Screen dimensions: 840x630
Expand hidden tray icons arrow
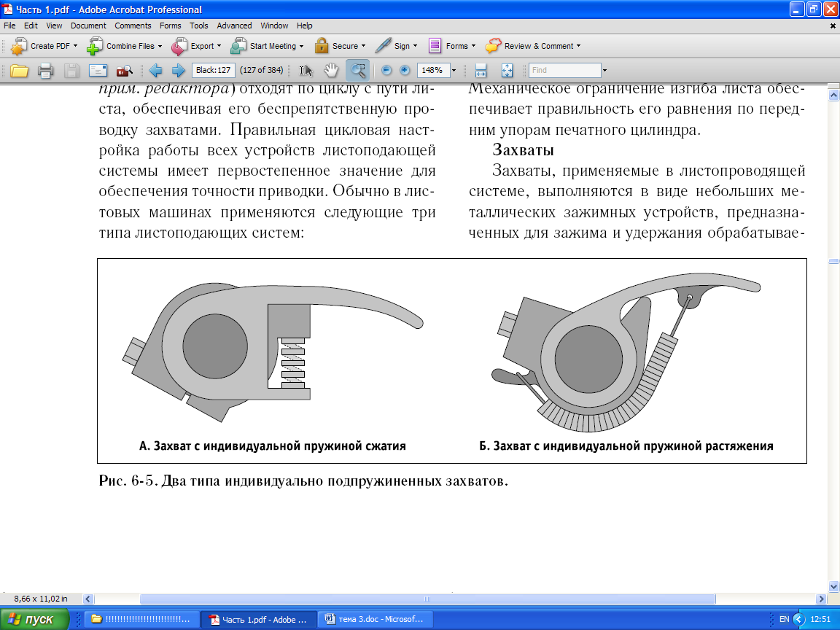pos(798,619)
